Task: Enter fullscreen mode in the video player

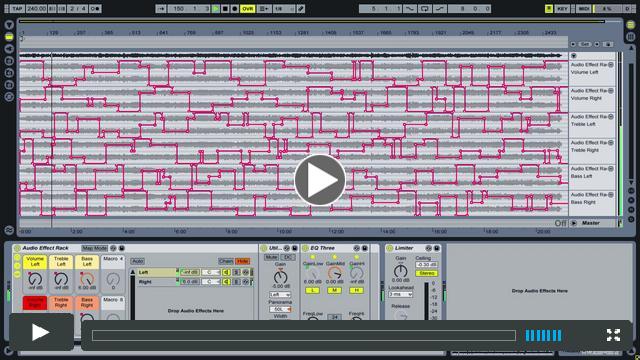Action: coord(613,335)
